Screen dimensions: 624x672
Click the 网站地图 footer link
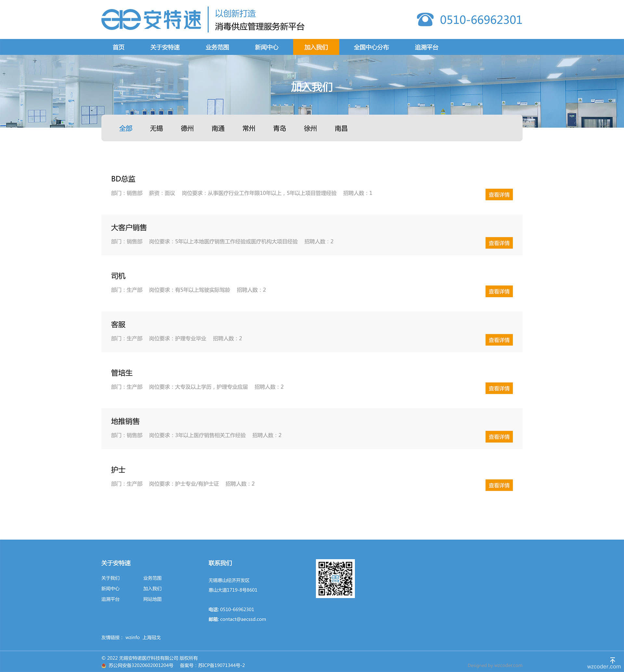[152, 599]
